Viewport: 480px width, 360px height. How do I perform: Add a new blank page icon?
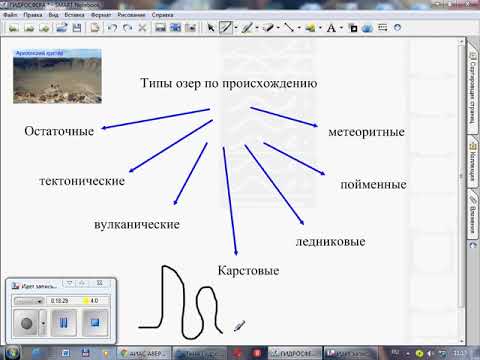click(44, 28)
